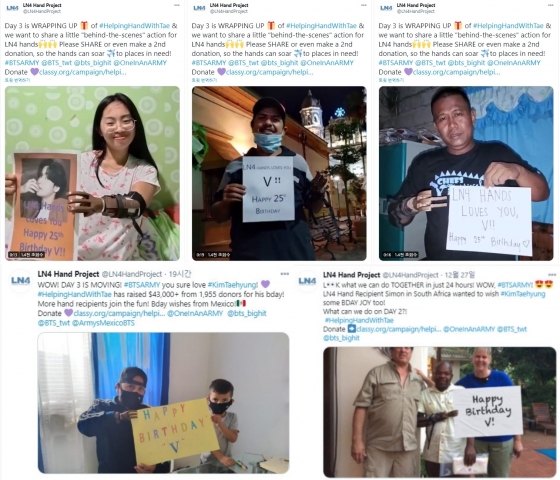Click translate tweet link under first tweet

(17, 80)
